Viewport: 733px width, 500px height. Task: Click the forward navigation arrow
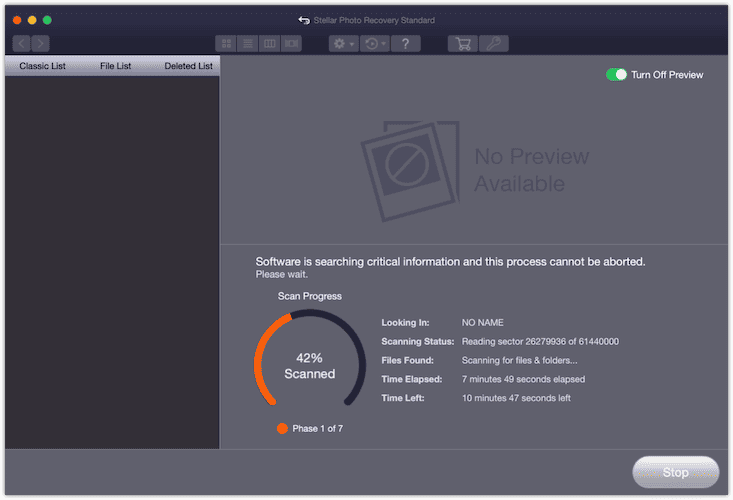tap(40, 43)
